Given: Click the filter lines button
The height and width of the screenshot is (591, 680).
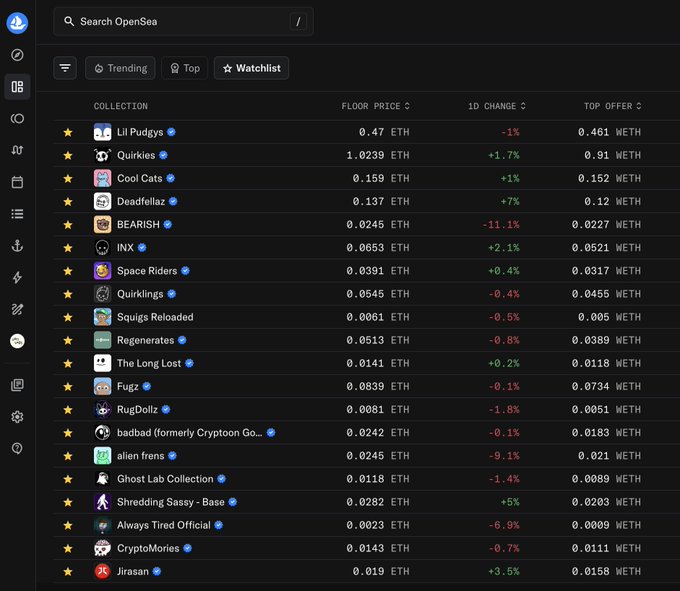Looking at the screenshot, I should 65,68.
